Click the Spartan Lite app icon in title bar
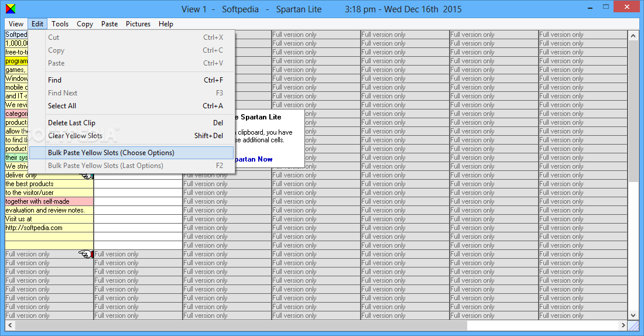The image size is (644, 336). (x=11, y=9)
